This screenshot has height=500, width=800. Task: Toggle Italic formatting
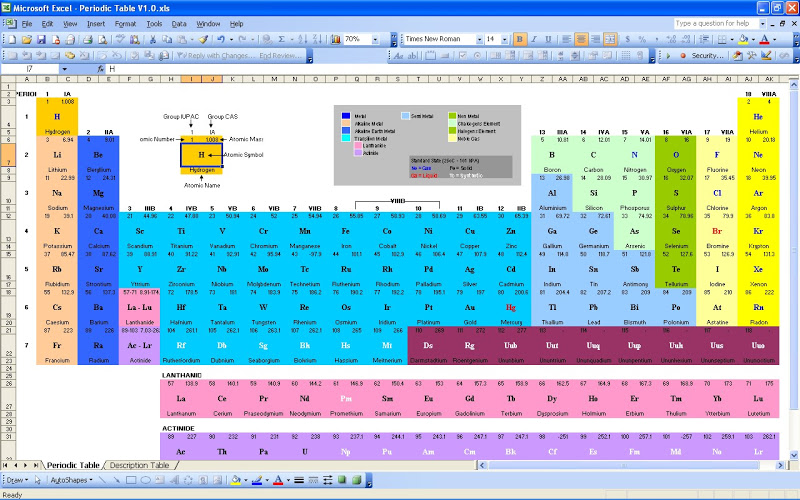tap(534, 39)
